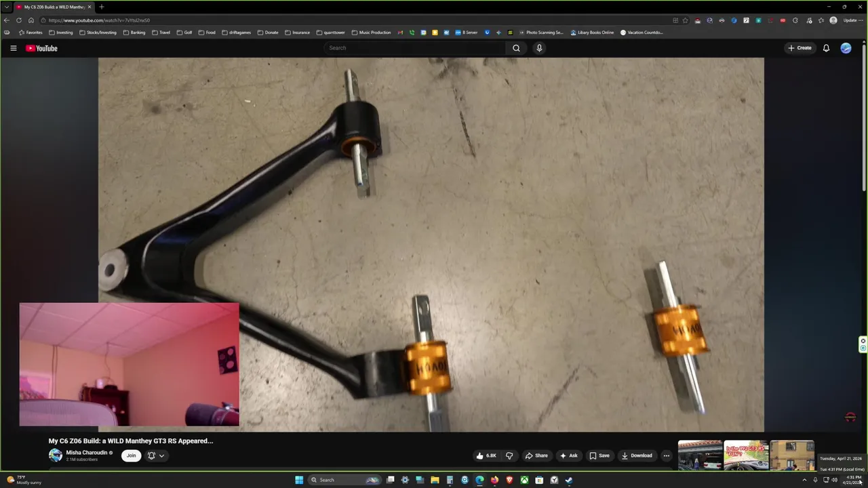The width and height of the screenshot is (868, 488).
Task: Click the Create button
Action: [800, 48]
